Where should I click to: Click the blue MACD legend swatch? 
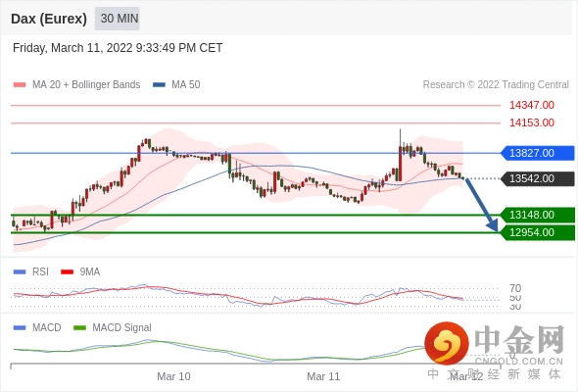[x=20, y=328]
